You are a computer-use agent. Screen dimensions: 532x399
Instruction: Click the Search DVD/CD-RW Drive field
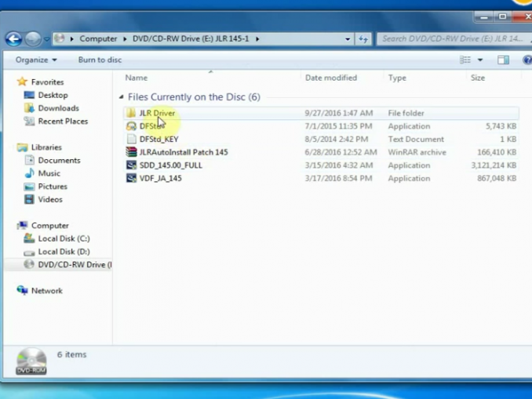click(454, 38)
